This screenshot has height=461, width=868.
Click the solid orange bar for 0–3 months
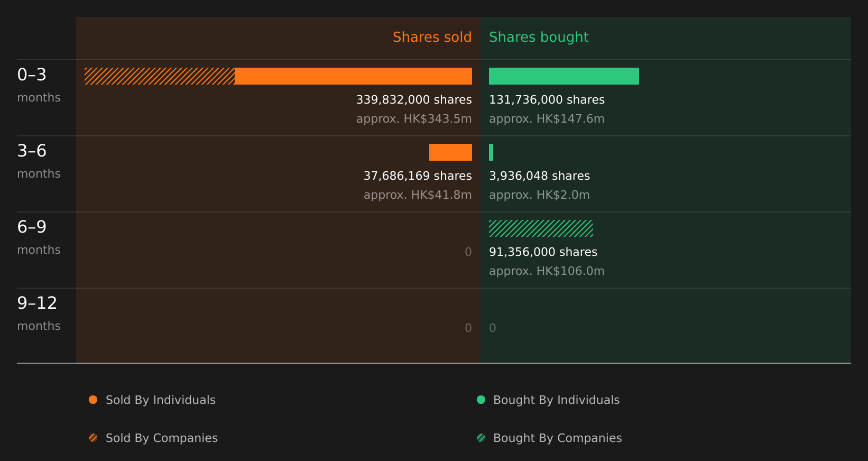pos(353,76)
